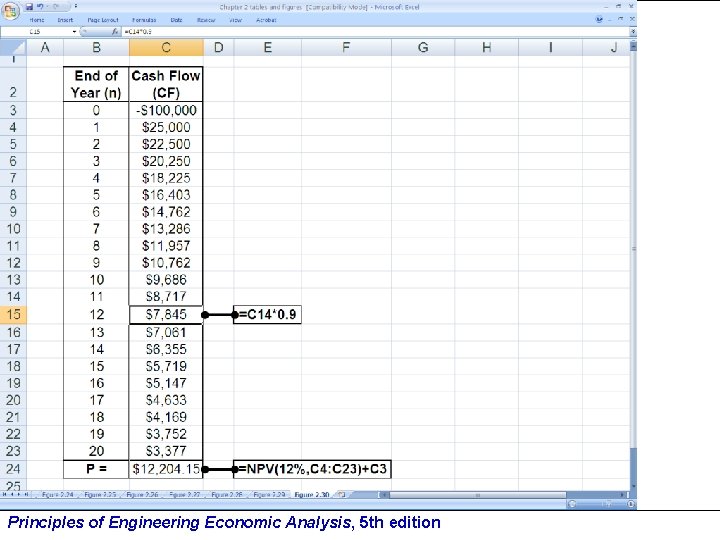This screenshot has width=720, height=540.
Task: Open the Office button menu
Action: (10, 10)
